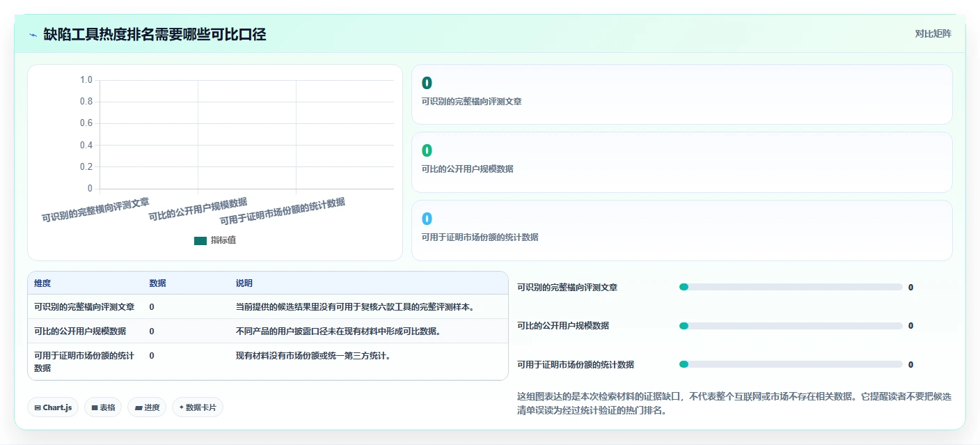Select the 可比的公开用户规模数据 data card

tap(681, 162)
